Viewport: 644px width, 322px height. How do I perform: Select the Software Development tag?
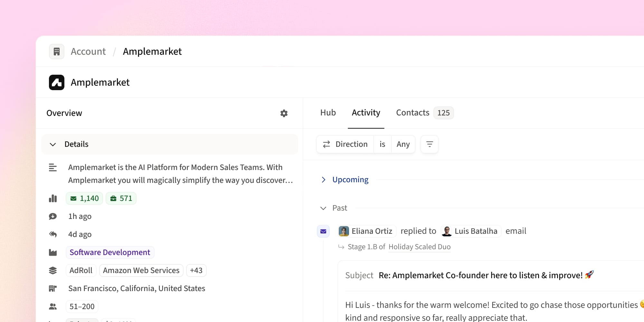(110, 252)
